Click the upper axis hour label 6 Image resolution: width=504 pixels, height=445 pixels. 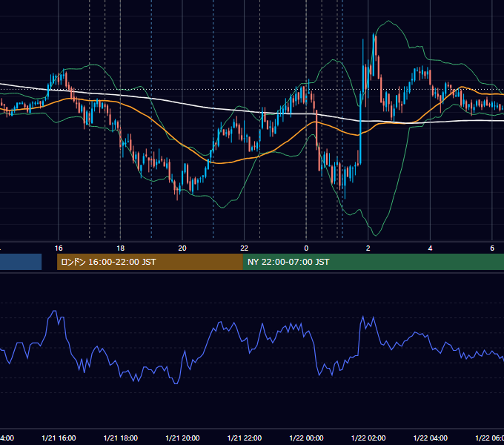tap(492, 248)
